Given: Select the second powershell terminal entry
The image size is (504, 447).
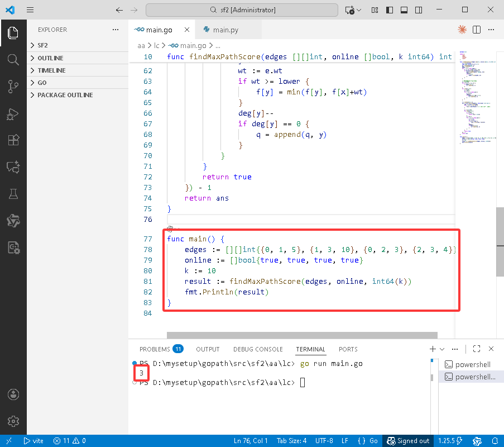Looking at the screenshot, I should pos(471,377).
